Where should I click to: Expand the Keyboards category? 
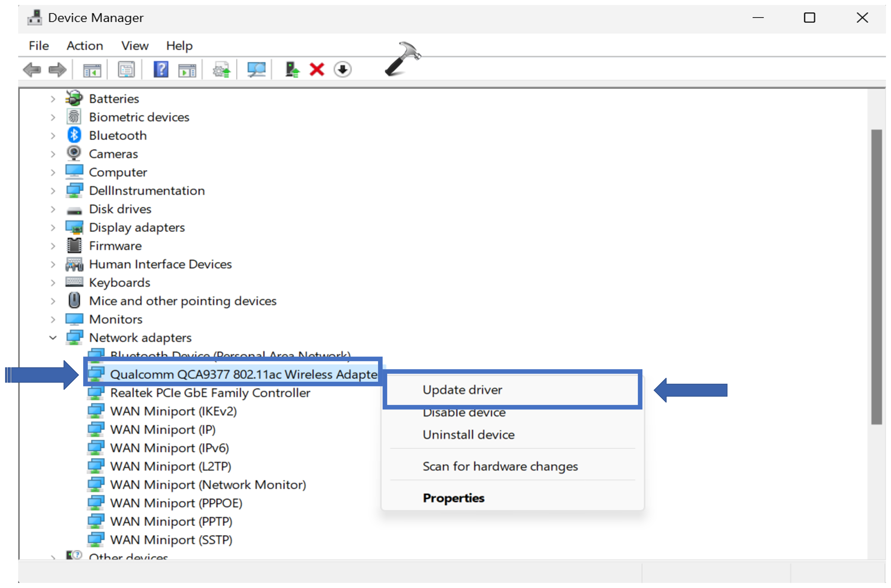53,283
